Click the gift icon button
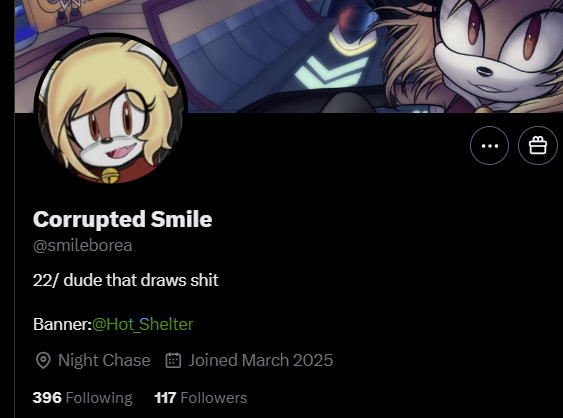 538,145
